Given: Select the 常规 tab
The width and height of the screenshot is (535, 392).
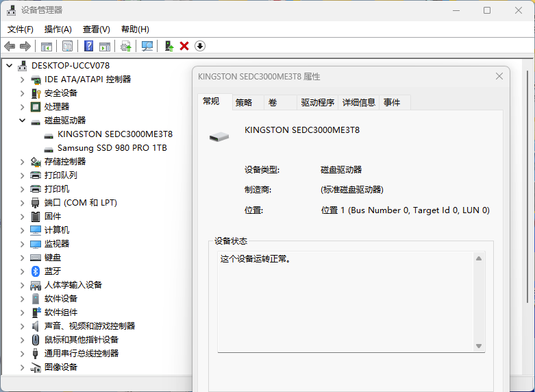Looking at the screenshot, I should [215, 101].
